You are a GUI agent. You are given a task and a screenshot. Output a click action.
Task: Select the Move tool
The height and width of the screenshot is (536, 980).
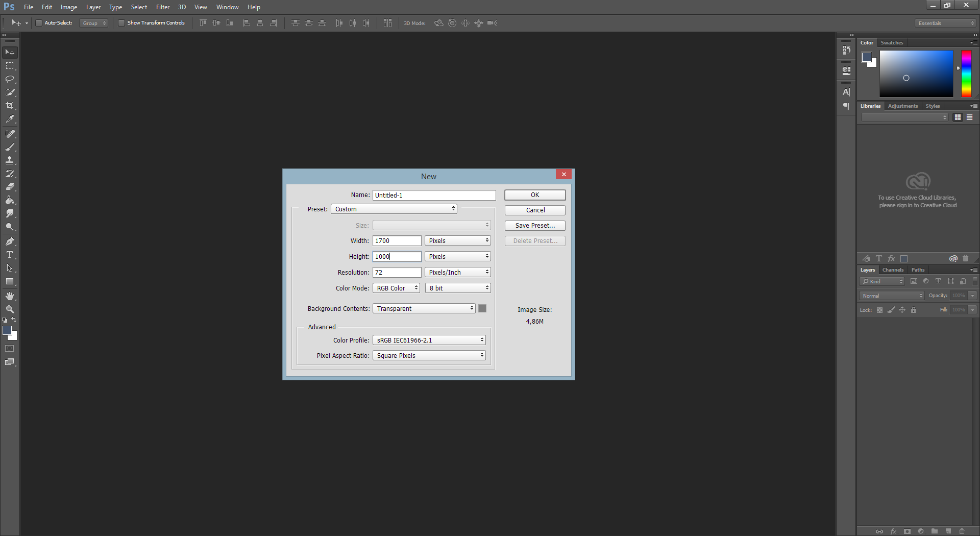pyautogui.click(x=10, y=52)
